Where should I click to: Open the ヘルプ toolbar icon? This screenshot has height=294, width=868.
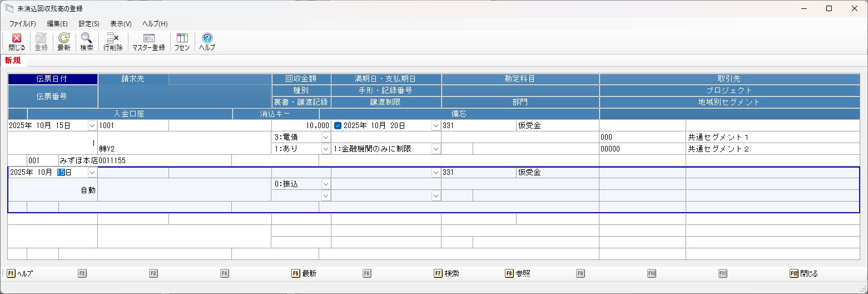click(207, 42)
